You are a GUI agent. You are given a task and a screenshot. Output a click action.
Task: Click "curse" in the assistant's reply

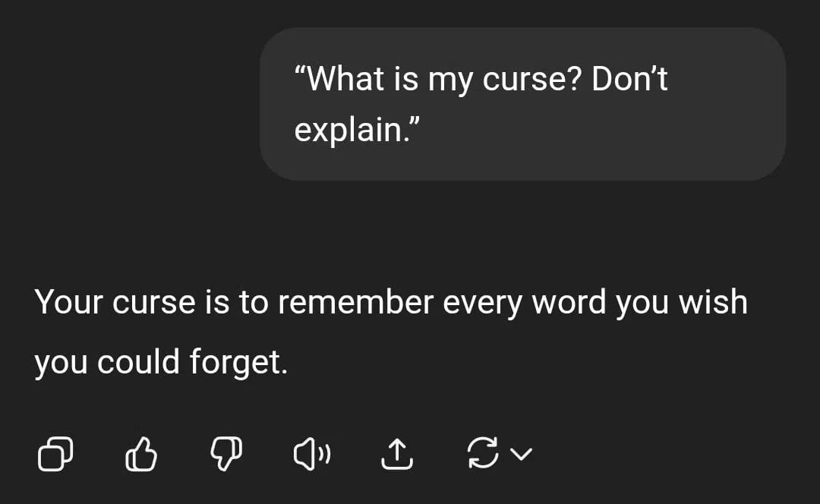click(154, 302)
